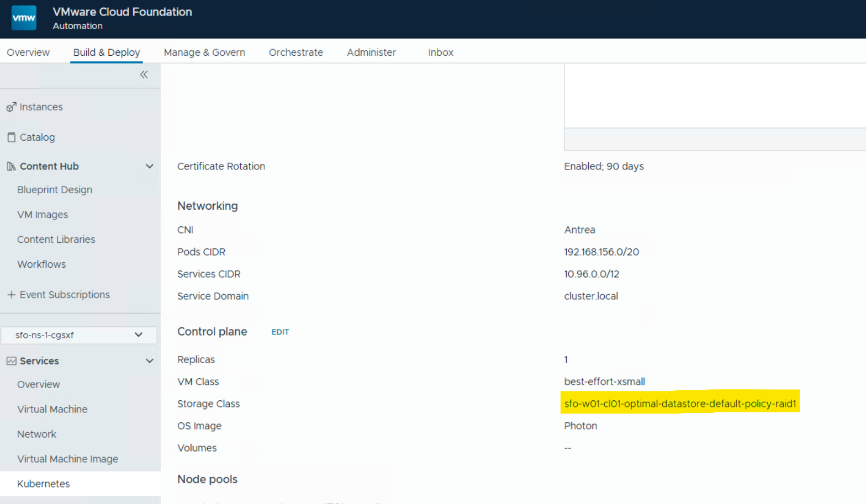
Task: Click the VMware vmw logo icon
Action: coord(24,18)
